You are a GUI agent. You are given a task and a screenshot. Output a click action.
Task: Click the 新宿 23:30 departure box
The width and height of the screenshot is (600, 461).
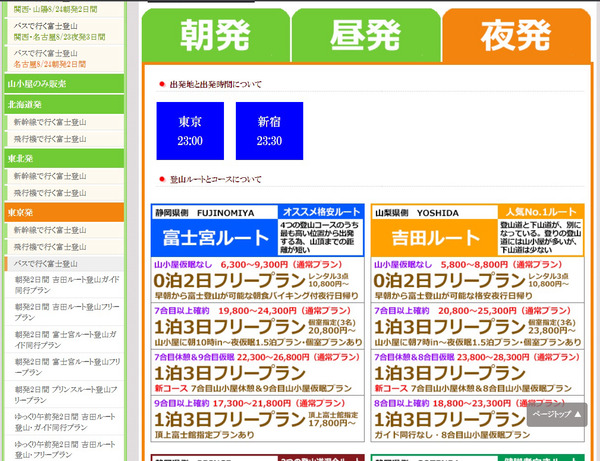[269, 131]
